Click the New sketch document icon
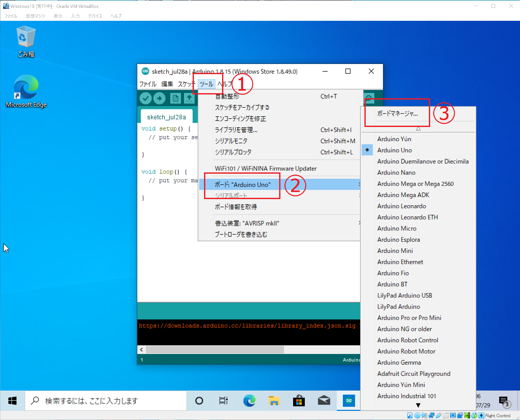The height and width of the screenshot is (420, 520). 175,98
